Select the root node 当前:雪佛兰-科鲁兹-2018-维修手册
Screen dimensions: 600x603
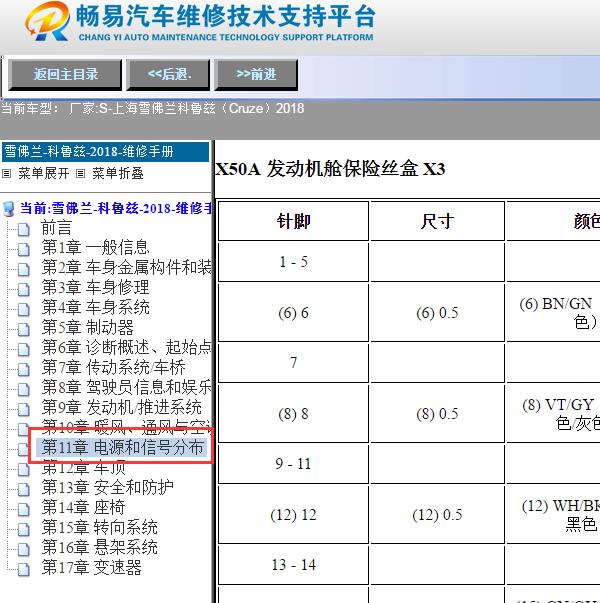(x=115, y=208)
